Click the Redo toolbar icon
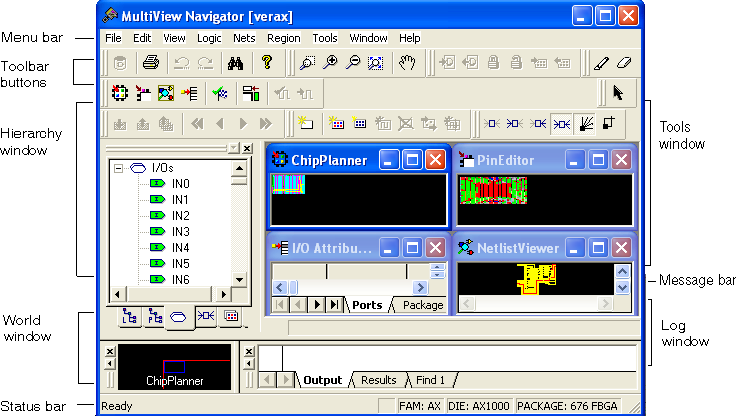The image size is (736, 416). (205, 62)
